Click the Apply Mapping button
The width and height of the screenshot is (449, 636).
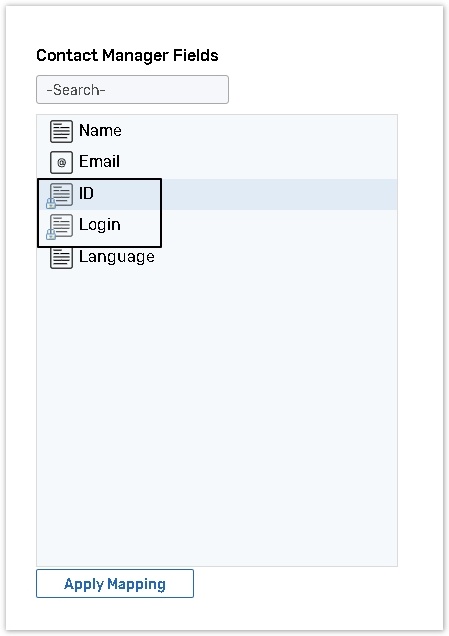coord(115,584)
